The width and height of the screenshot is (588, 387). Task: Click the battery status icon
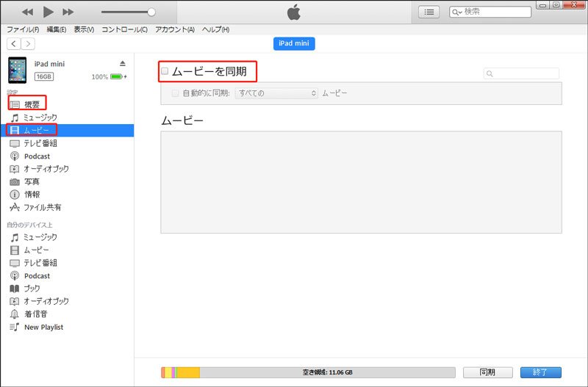click(118, 77)
